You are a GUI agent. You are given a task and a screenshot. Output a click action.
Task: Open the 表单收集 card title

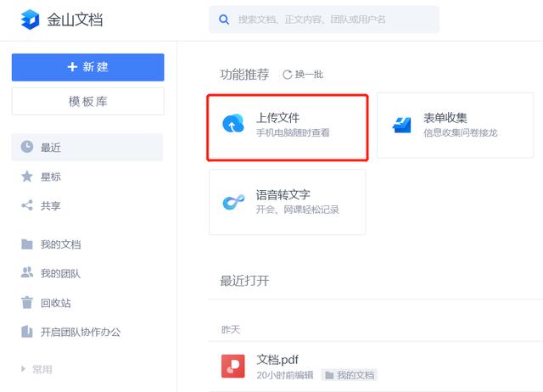[x=445, y=118]
